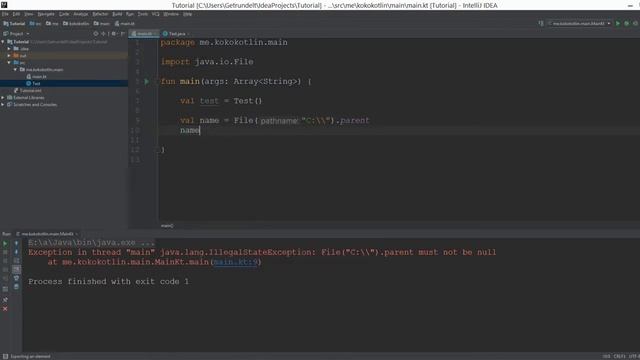
Task: Close the Run panel with the red X
Action: [x=5, y=309]
